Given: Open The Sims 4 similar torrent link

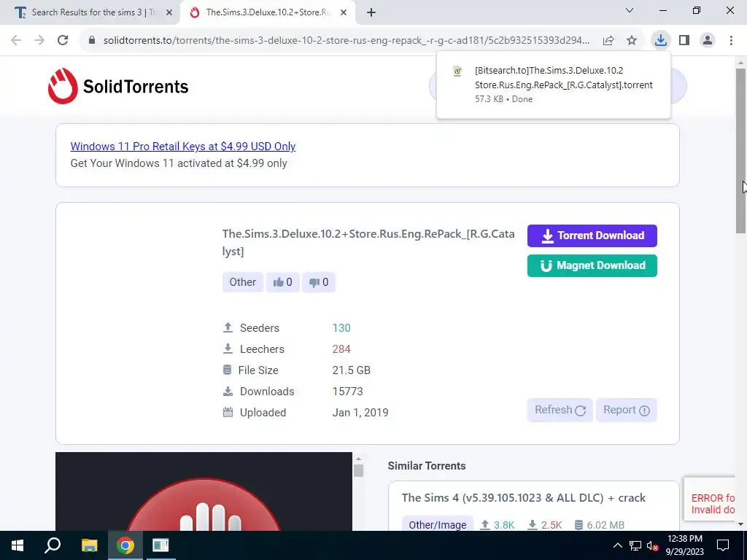Looking at the screenshot, I should click(524, 497).
